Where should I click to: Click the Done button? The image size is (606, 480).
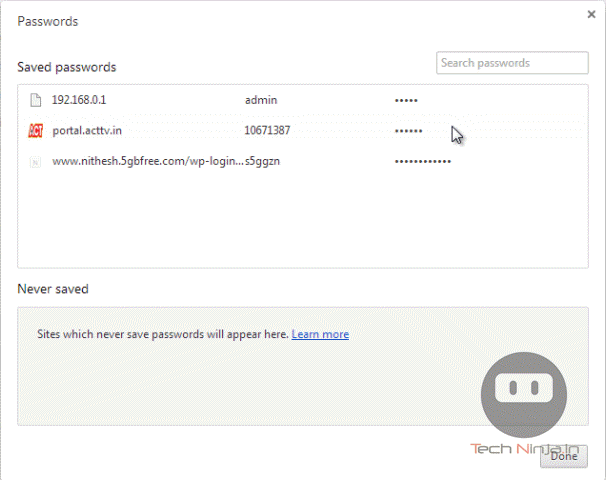coord(563,456)
